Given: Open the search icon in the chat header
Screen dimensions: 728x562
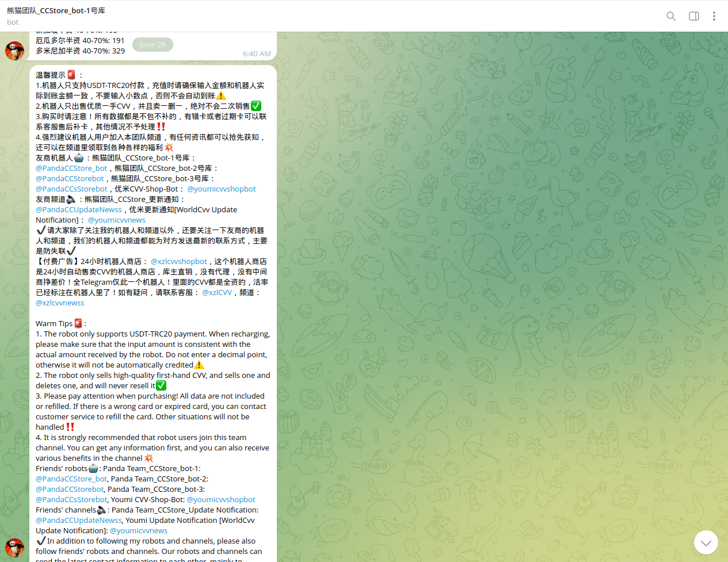Looking at the screenshot, I should point(671,16).
